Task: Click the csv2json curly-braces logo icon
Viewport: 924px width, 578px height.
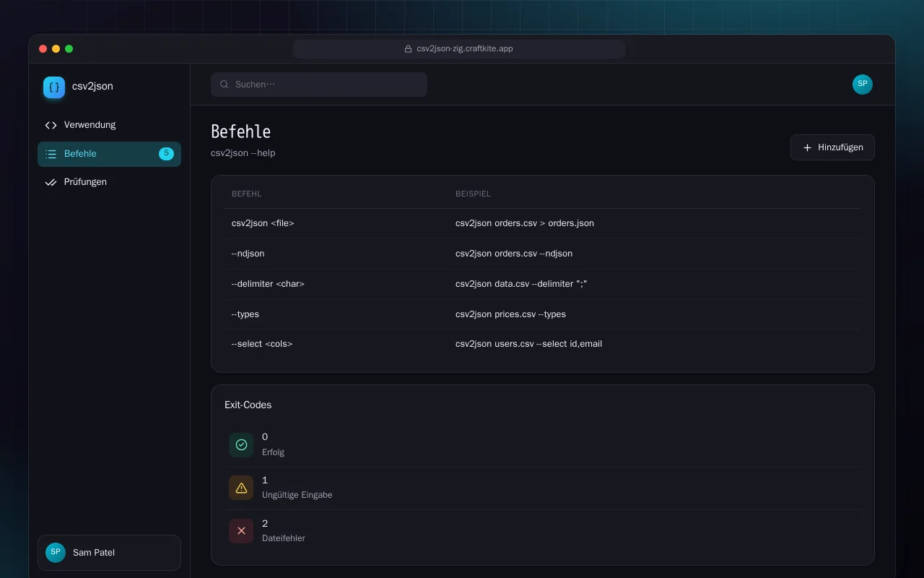Action: coord(54,87)
